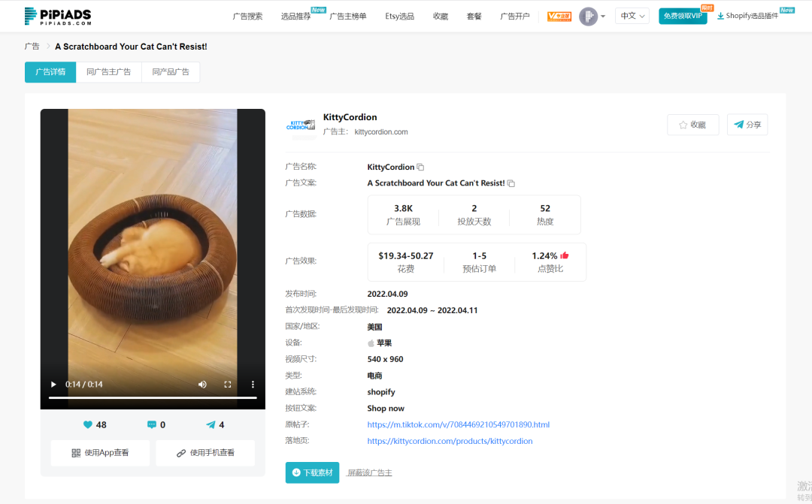Click 使用手机查看 button
This screenshot has height=504, width=812.
tap(205, 453)
